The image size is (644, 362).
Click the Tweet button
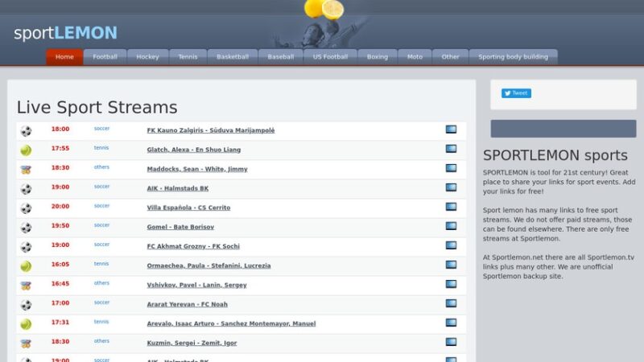tap(516, 93)
